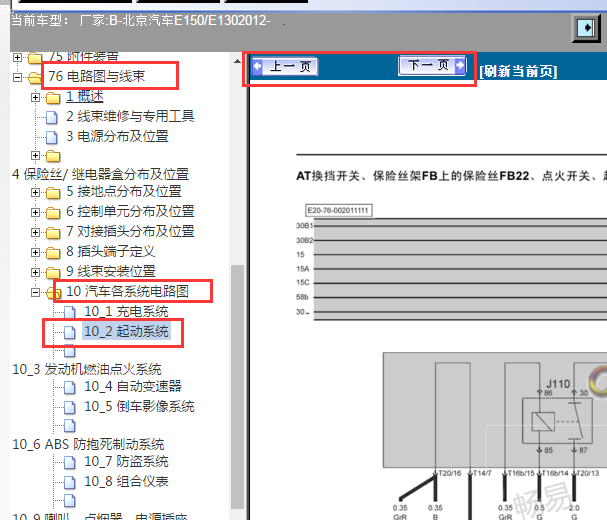
Task: Click the page icon beside 10_1 充电系统
Action: tap(70, 312)
